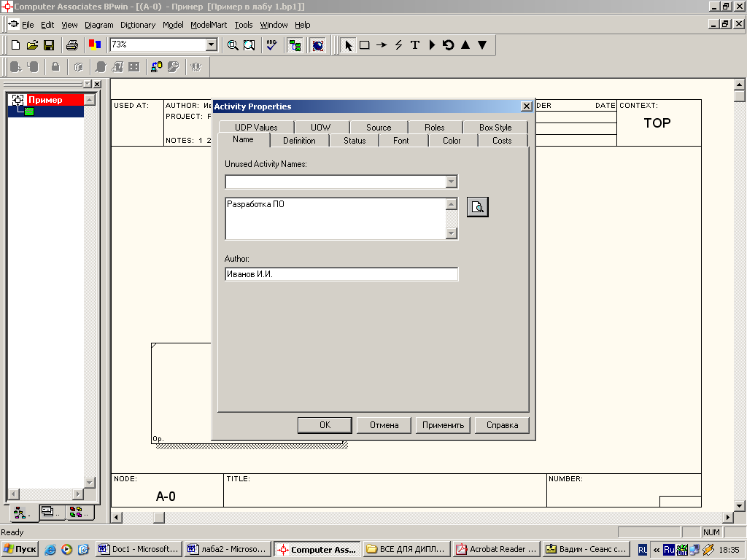Open the Costs tab
This screenshot has width=747, height=560.
[x=502, y=141]
